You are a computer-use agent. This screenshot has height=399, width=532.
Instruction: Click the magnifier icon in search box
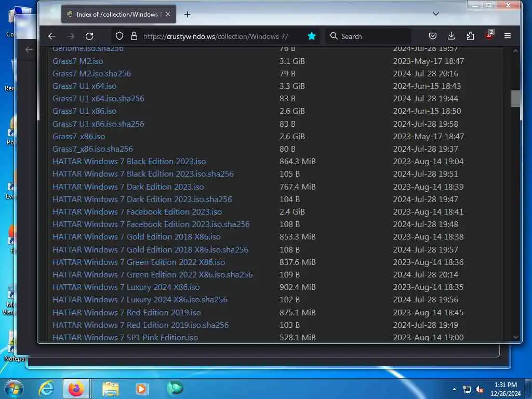pyautogui.click(x=334, y=36)
